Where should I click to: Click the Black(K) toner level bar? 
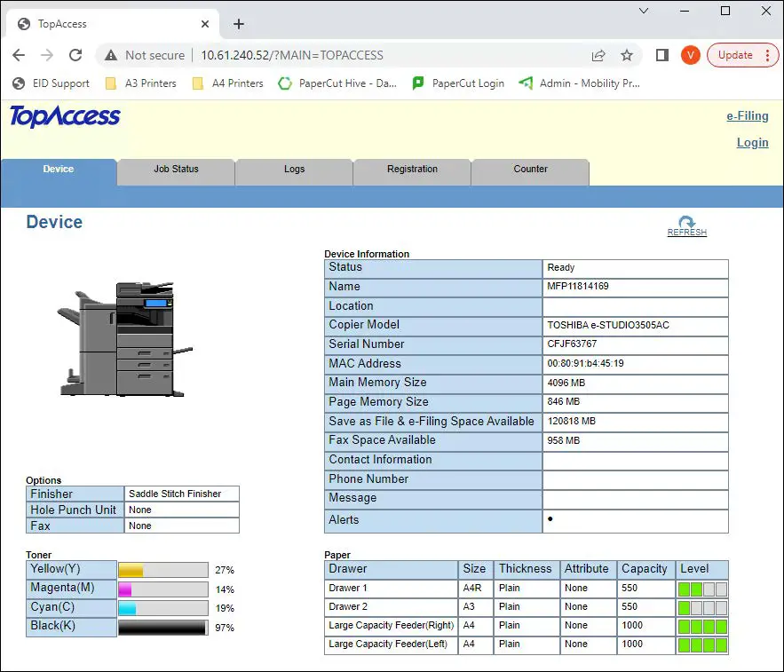tap(162, 627)
